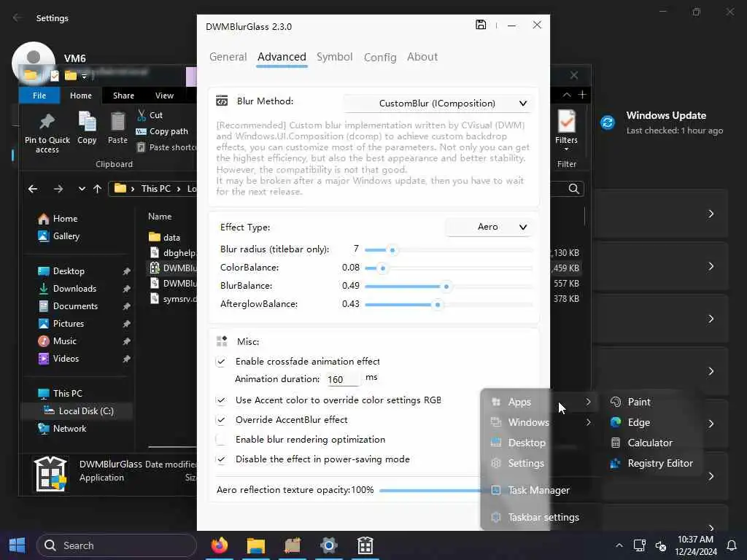The height and width of the screenshot is (560, 747).
Task: Select Gallery in Explorer navigation pane
Action: pos(58,236)
